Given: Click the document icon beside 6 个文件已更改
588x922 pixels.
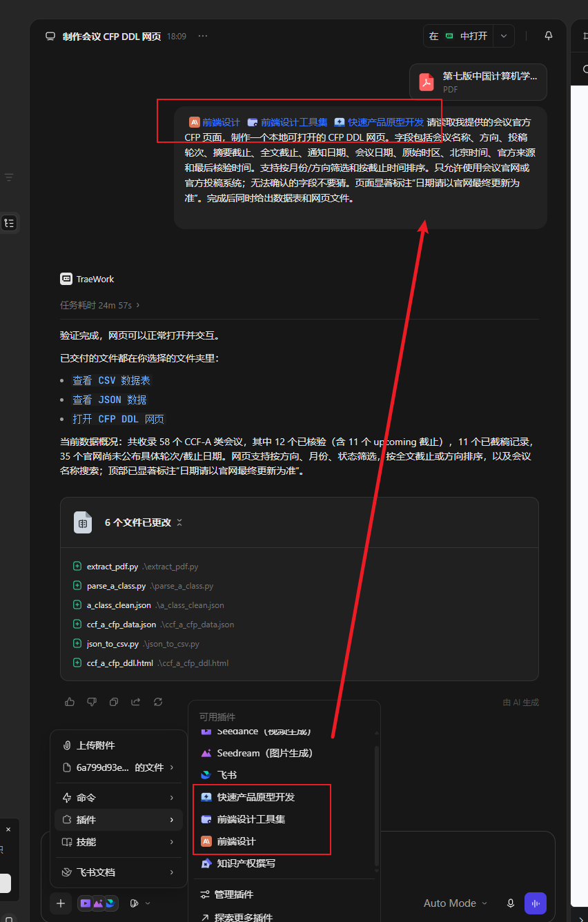Looking at the screenshot, I should coord(83,522).
